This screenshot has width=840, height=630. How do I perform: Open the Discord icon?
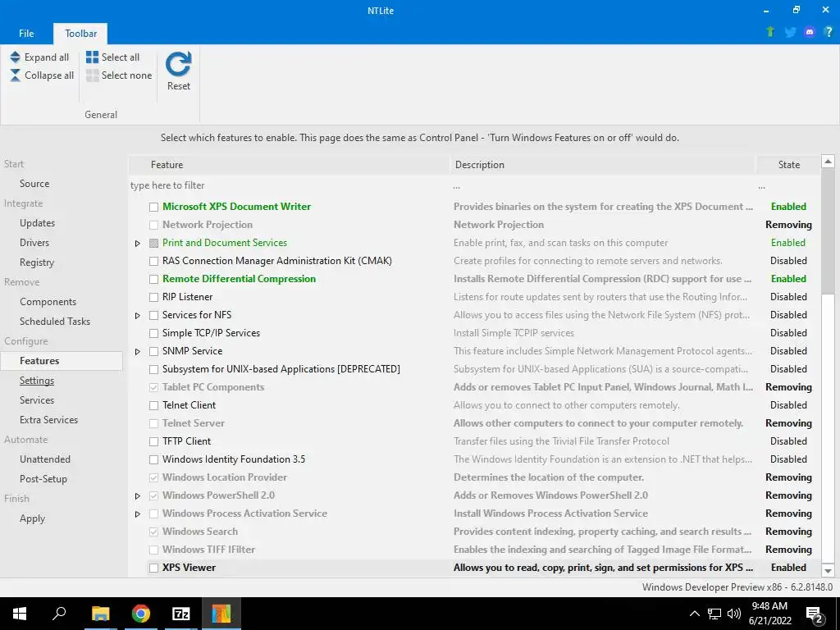pos(810,32)
